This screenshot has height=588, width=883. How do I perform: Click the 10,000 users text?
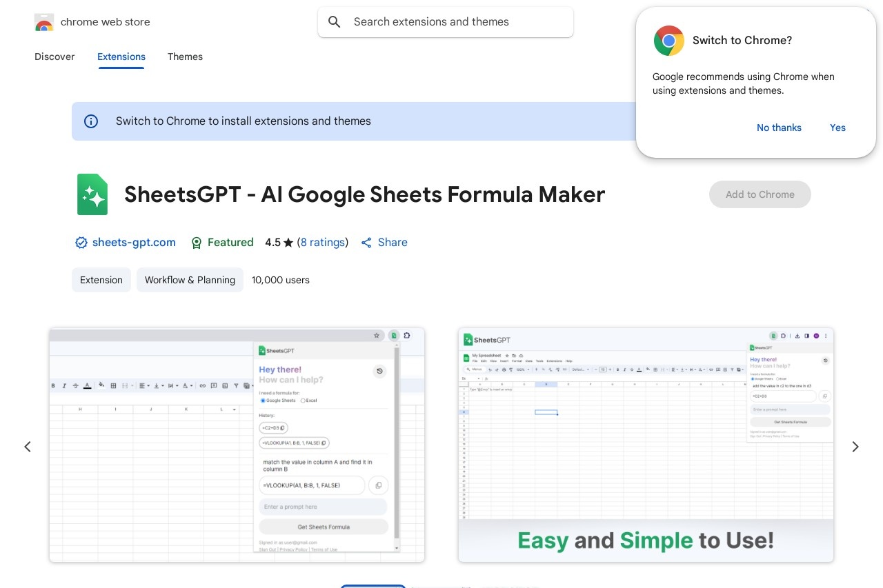tap(281, 280)
